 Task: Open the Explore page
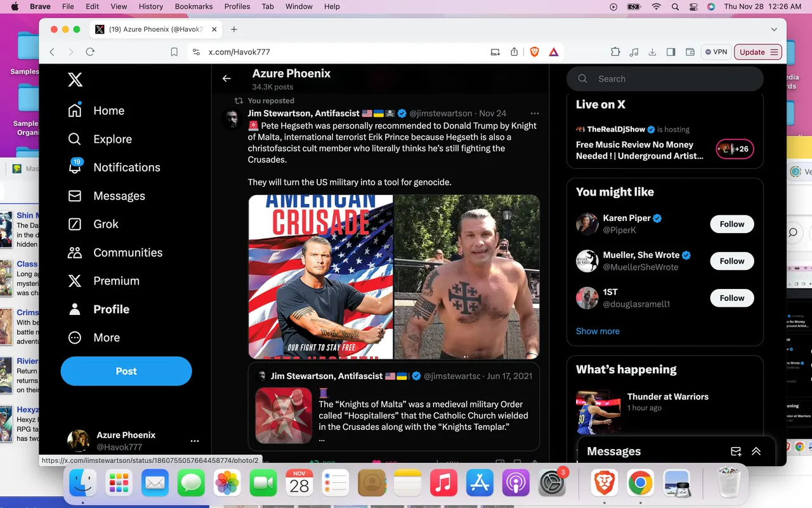click(x=100, y=139)
